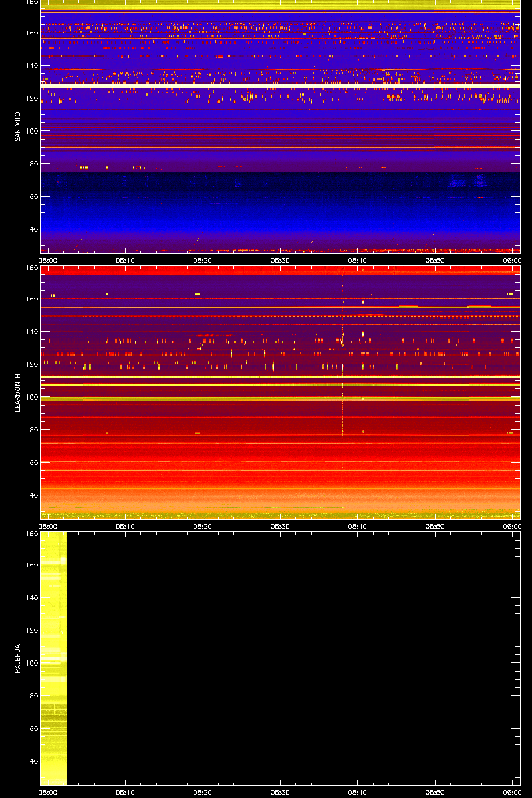This screenshot has width=532, height=798.
Task: Pick 180 frequency label on Palehua axis
Action: (31, 535)
